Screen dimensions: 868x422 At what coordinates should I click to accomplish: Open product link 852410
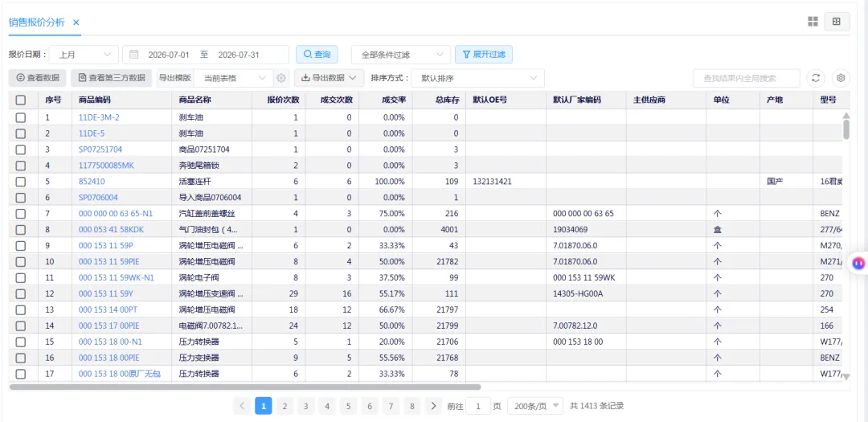pyautogui.click(x=92, y=182)
